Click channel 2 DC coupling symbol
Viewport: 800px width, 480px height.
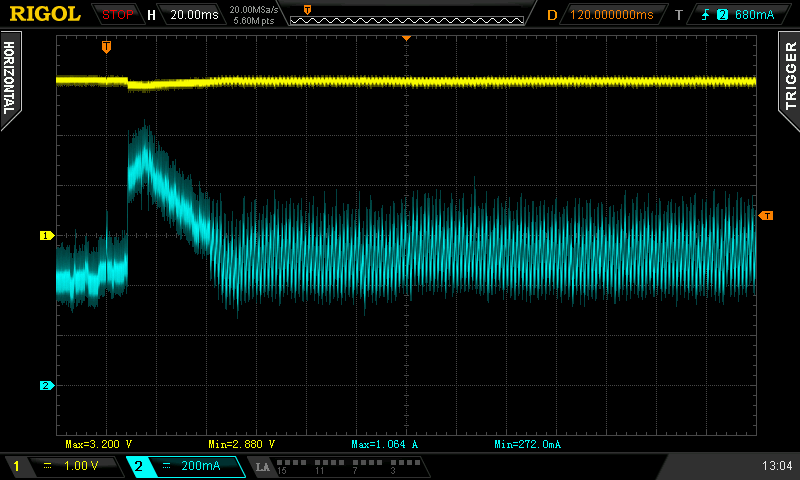(166, 466)
